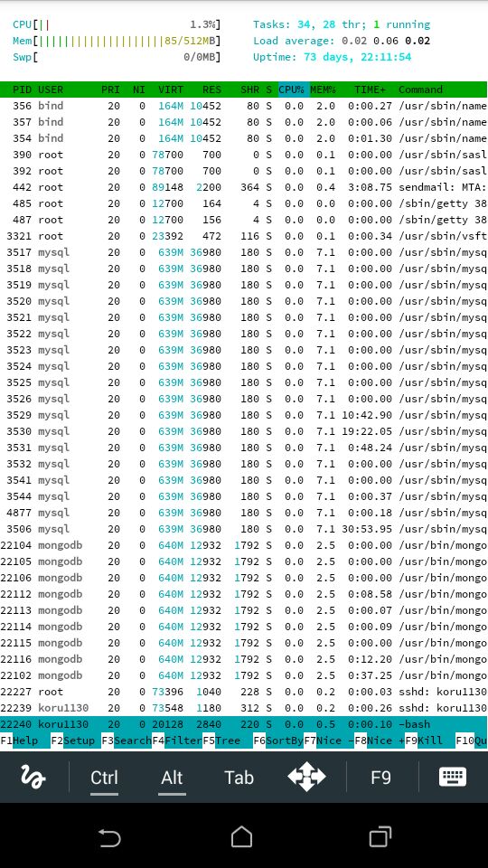Open F6 SortBy menu
The image size is (488, 868).
pyautogui.click(x=277, y=741)
